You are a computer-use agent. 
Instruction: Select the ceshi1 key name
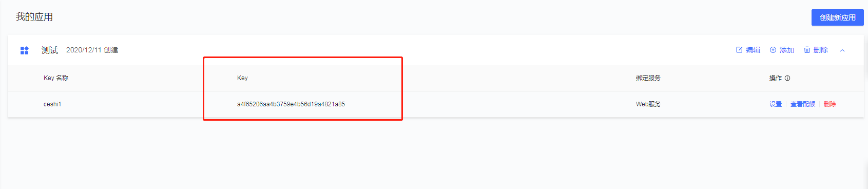(52, 104)
